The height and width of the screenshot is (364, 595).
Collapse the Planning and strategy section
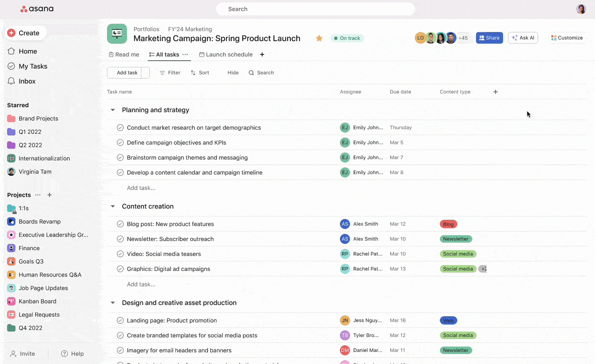point(113,110)
